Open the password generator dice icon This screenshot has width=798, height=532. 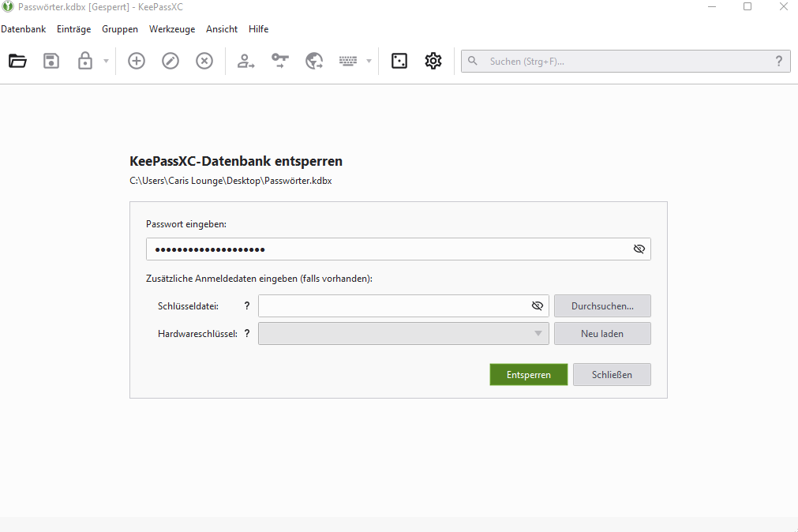point(399,61)
